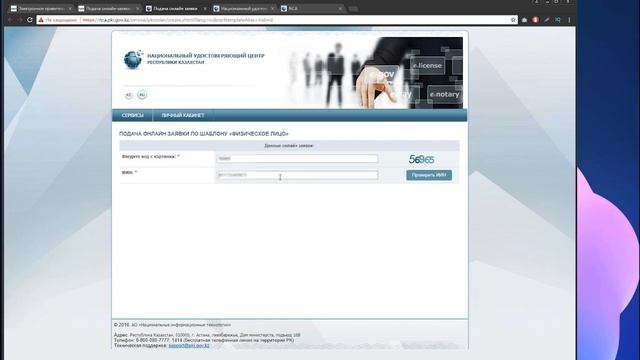Open the СЕРВИСЫ menu

[x=133, y=116]
